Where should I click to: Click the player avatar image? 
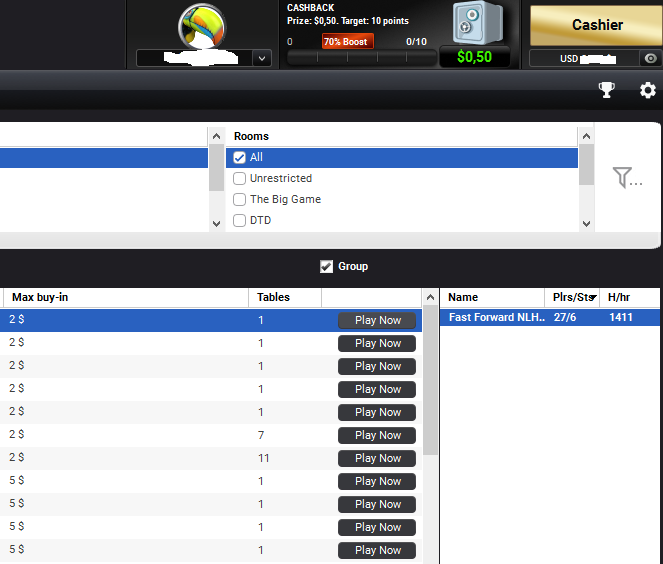pos(202,25)
